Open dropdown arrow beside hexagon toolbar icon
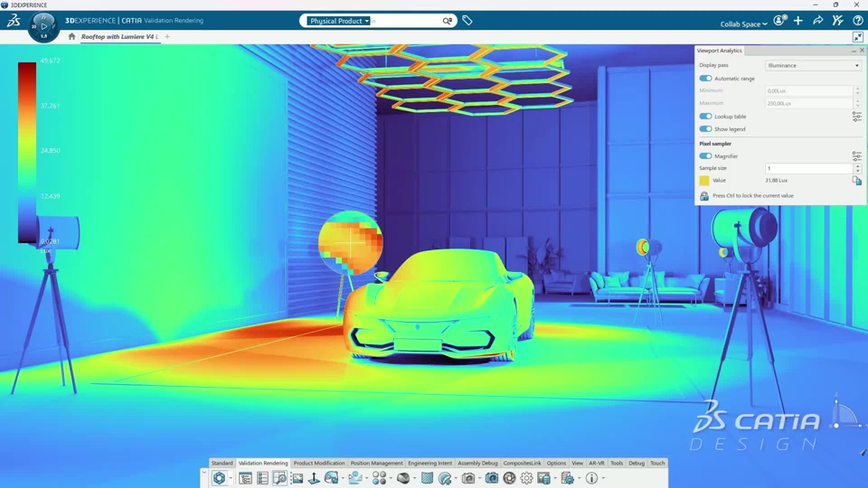 pos(231,479)
